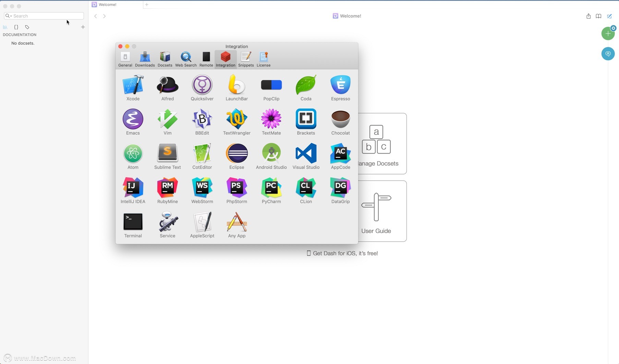The image size is (619, 364).
Task: Go back with the left chevron
Action: click(96, 16)
